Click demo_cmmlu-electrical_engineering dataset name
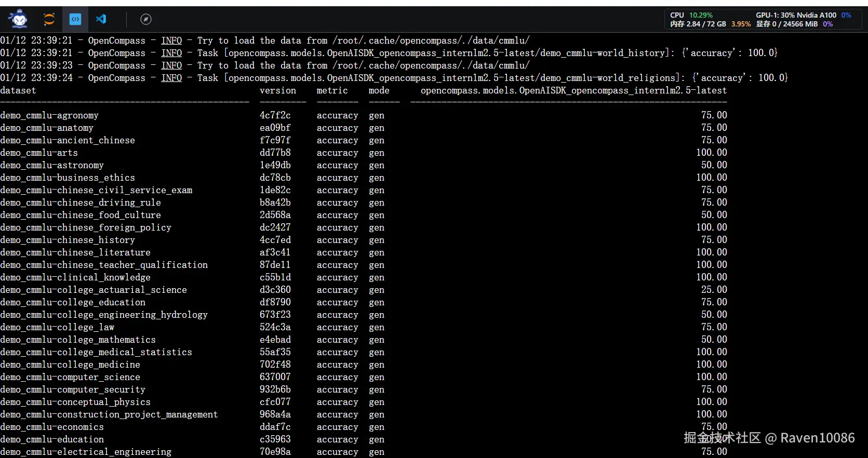 (x=86, y=452)
